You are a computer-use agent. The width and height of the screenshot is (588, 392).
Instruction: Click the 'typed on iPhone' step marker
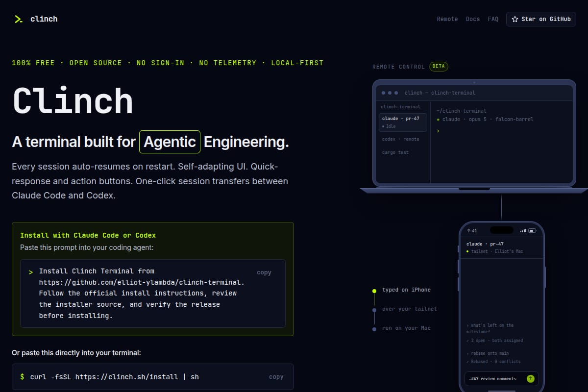[x=374, y=291]
